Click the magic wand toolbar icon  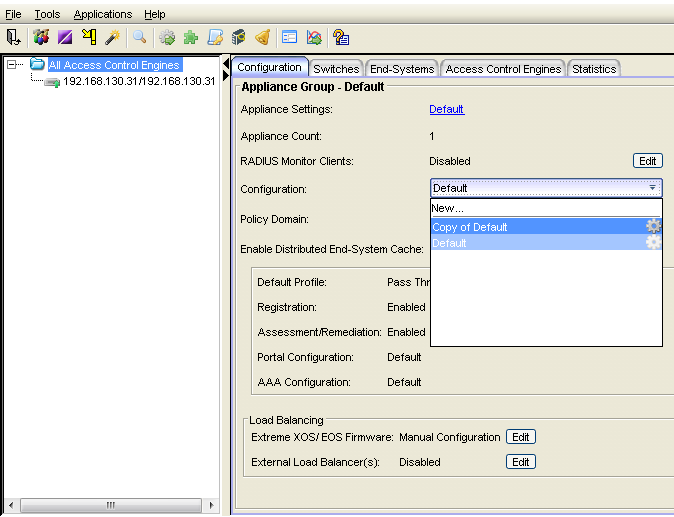click(113, 37)
